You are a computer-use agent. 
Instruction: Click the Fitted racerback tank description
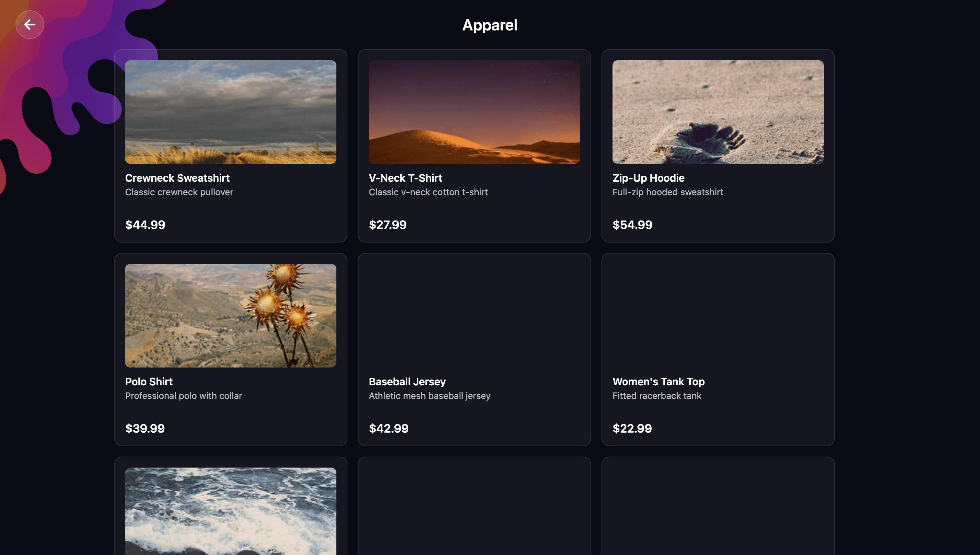coord(657,396)
